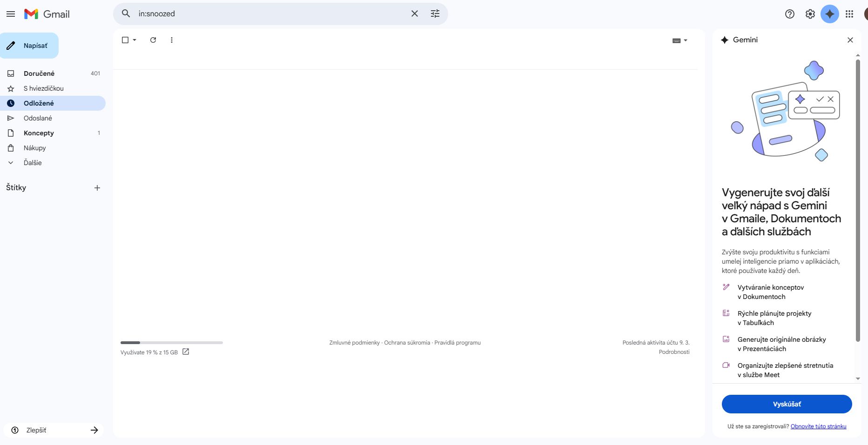Clear the search with the X icon
This screenshot has width=868, height=445.
[x=415, y=14]
